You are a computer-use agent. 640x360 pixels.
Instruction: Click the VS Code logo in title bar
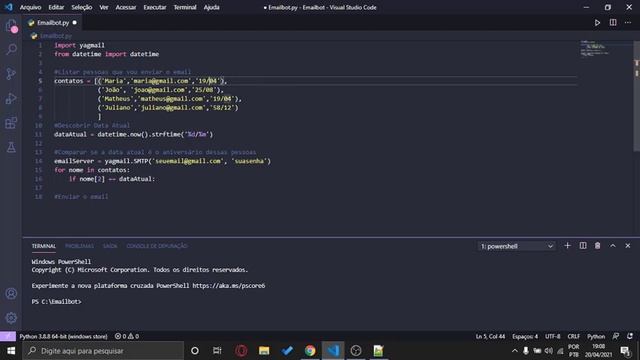coord(9,7)
